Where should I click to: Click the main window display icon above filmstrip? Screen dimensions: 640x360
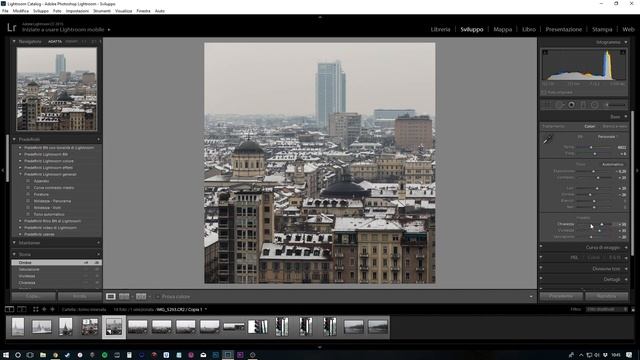(9, 309)
